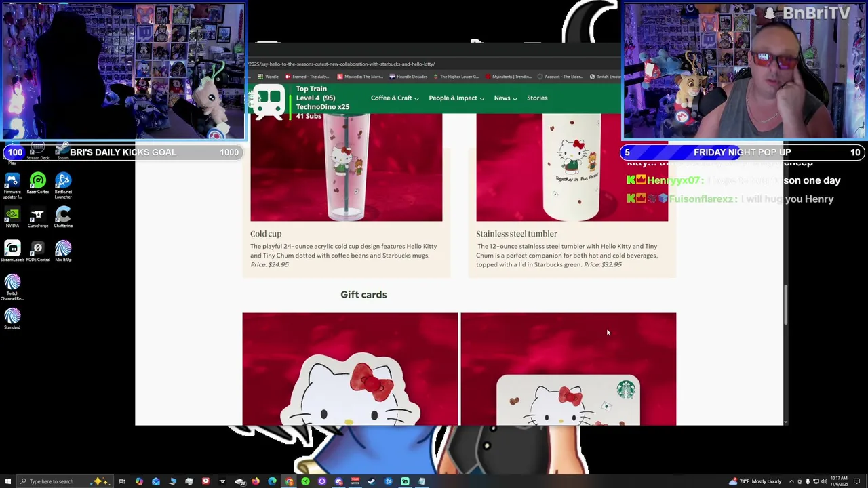The image size is (868, 488).
Task: Click the 'Cold cup' product title
Action: coord(266,234)
